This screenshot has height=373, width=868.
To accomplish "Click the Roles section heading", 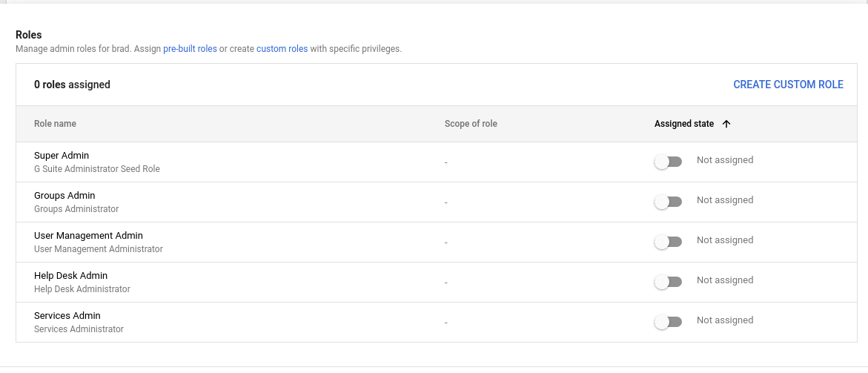I will 29,35.
